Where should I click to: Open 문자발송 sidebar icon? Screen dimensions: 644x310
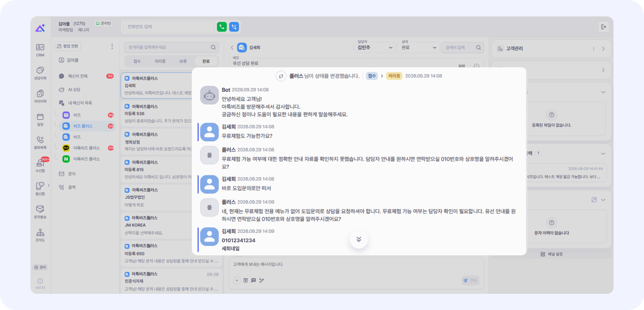tap(40, 212)
